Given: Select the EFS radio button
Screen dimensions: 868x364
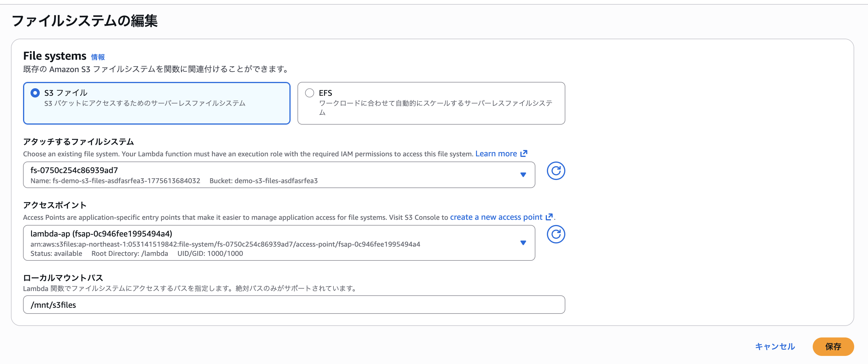Looking at the screenshot, I should [x=309, y=93].
